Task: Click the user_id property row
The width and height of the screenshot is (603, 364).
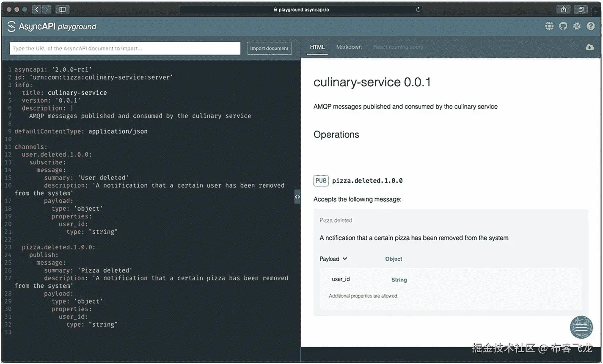Action: click(451, 279)
